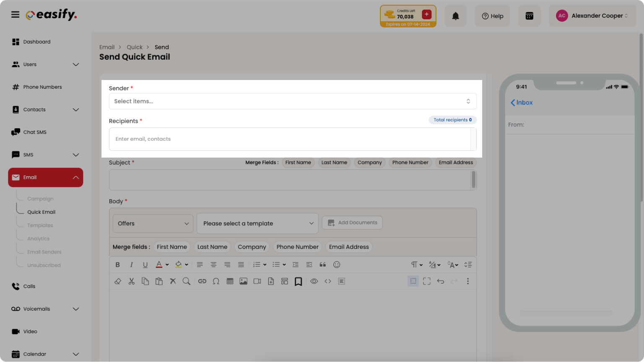
Task: Click the eraser clear-formatting icon
Action: (118, 282)
